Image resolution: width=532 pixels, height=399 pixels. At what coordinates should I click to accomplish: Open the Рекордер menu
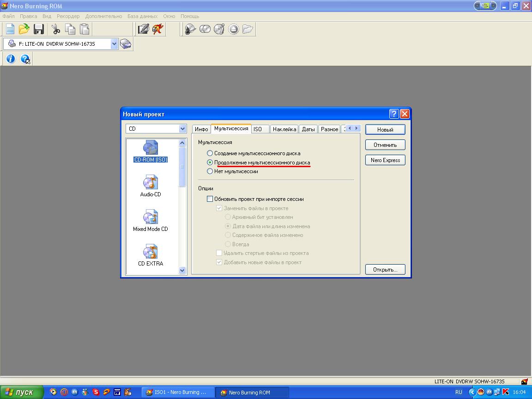(x=68, y=16)
